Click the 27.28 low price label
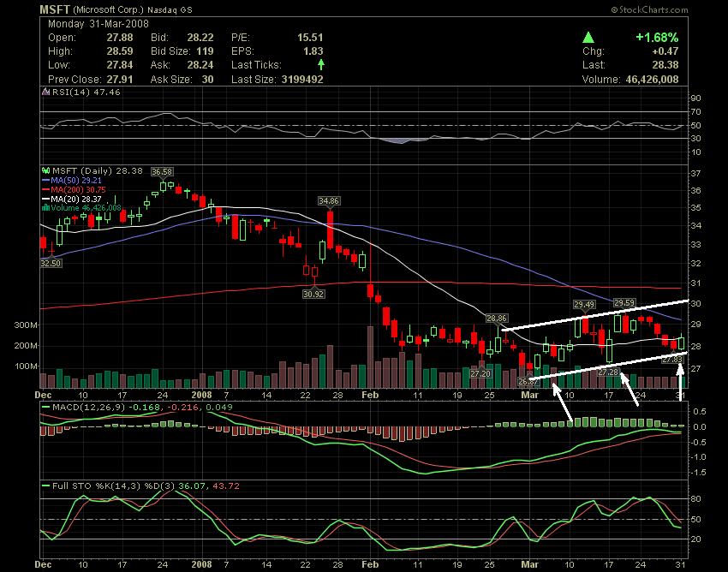 point(608,372)
